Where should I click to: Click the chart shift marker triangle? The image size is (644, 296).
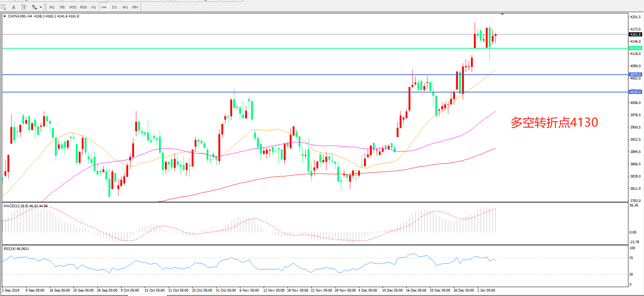click(502, 14)
